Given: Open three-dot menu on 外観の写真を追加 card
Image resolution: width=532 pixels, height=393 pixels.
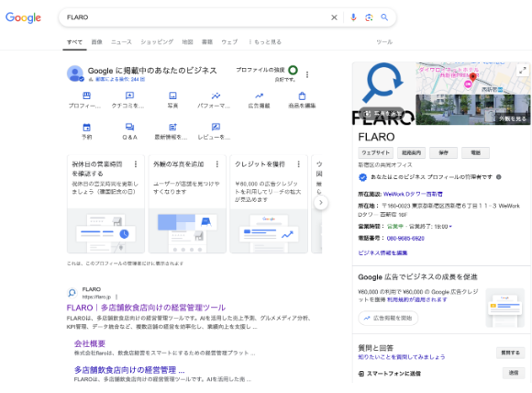Looking at the screenshot, I should [217, 164].
